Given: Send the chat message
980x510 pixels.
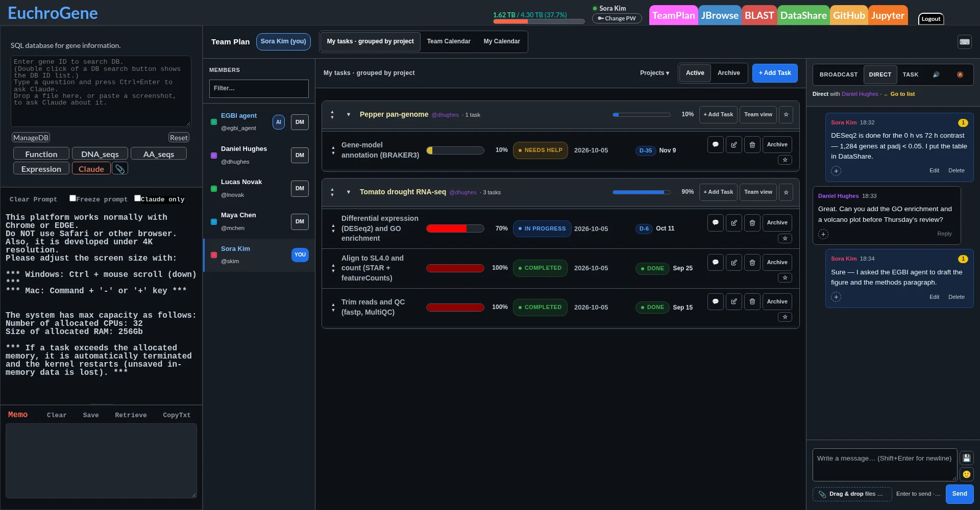Looking at the screenshot, I should (960, 494).
